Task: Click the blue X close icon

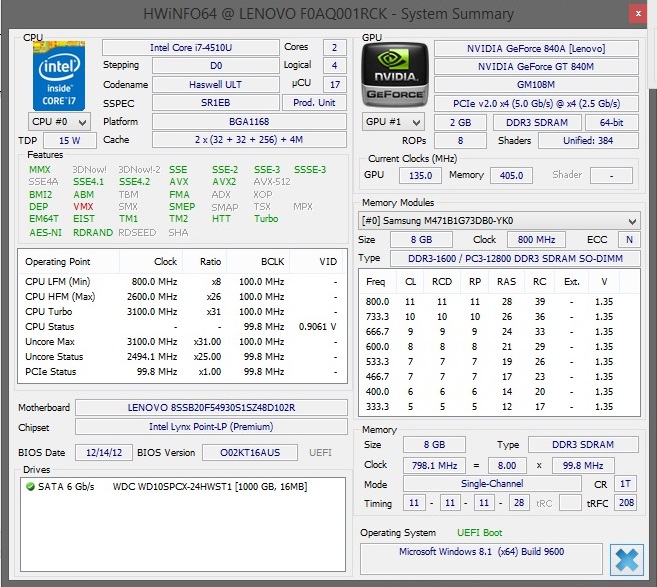Action: pos(627,559)
